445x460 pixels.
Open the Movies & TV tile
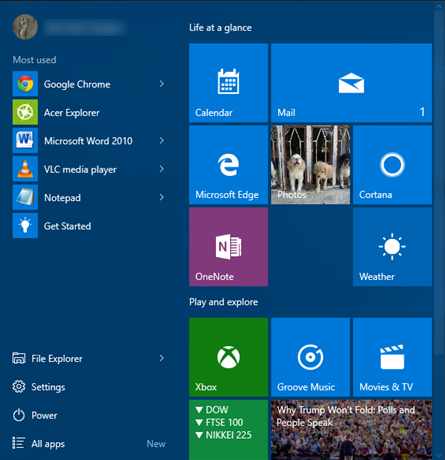point(392,357)
